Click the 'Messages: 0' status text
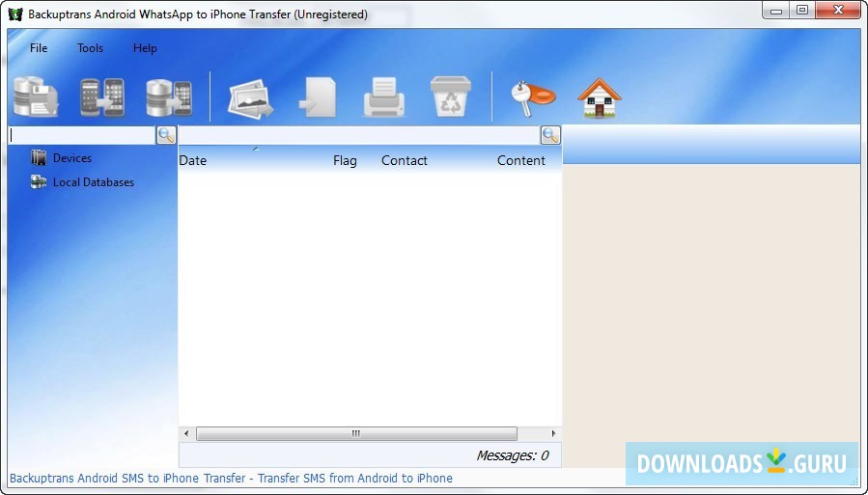 [x=513, y=455]
